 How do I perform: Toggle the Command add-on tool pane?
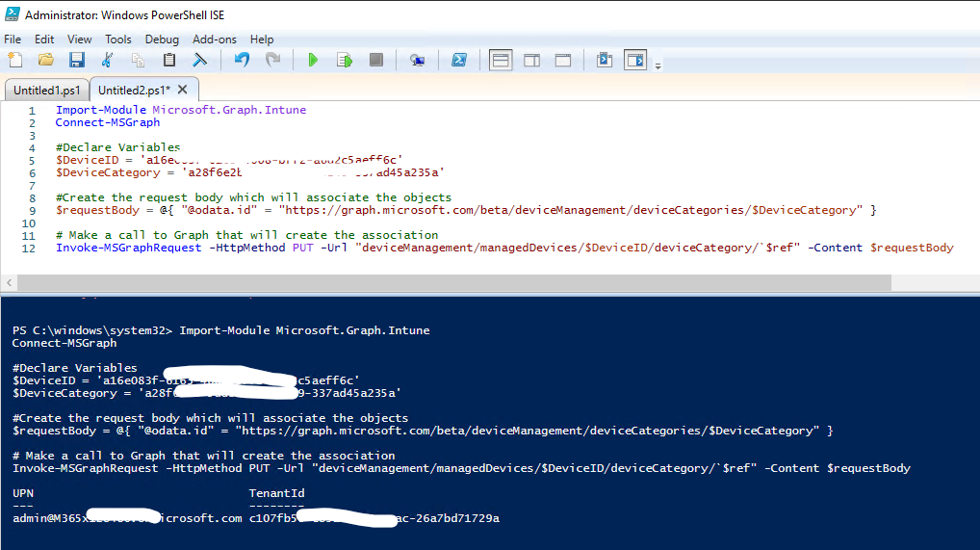[635, 60]
